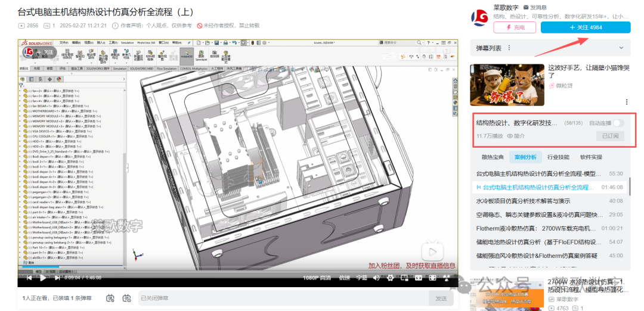Viewport: 644px width, 311px height.
Task: Click the 充电 charge button
Action: pyautogui.click(x=515, y=27)
